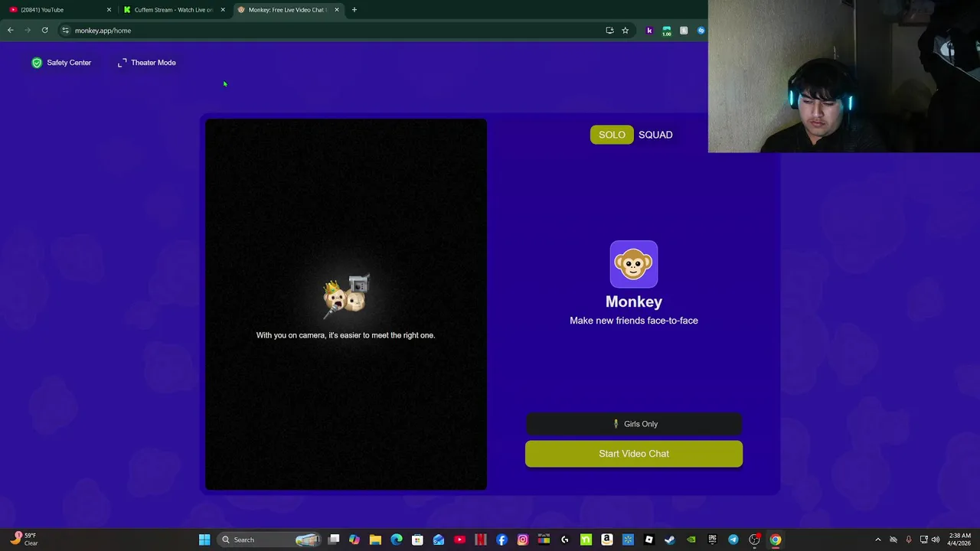This screenshot has height=551, width=980.
Task: Select SOLO chat mode
Action: tap(612, 135)
